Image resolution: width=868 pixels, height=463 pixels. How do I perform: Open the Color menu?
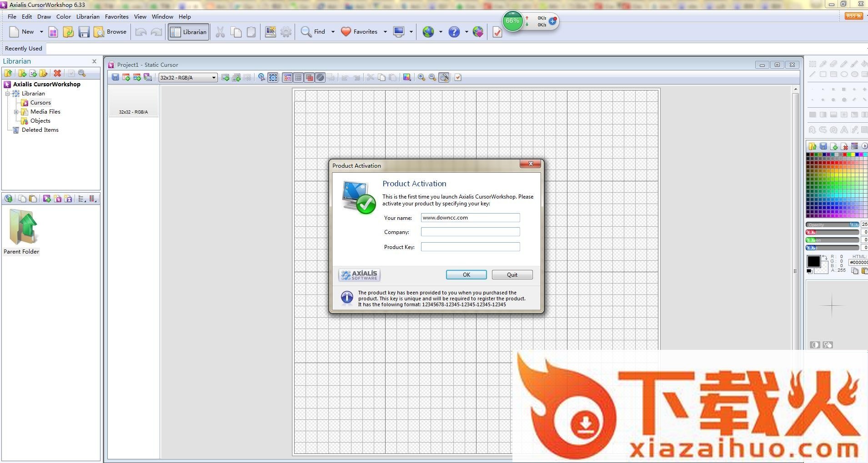(64, 16)
